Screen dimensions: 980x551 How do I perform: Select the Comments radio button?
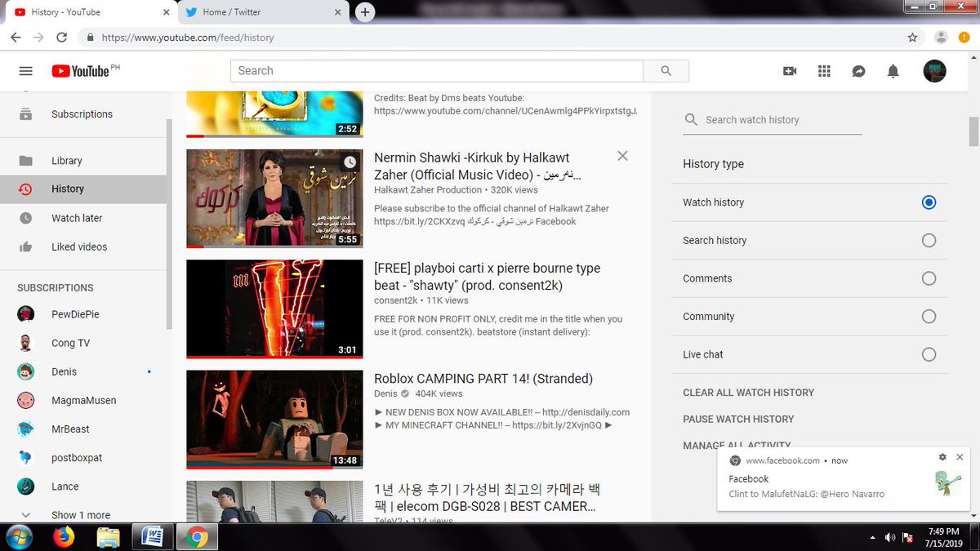pyautogui.click(x=929, y=278)
